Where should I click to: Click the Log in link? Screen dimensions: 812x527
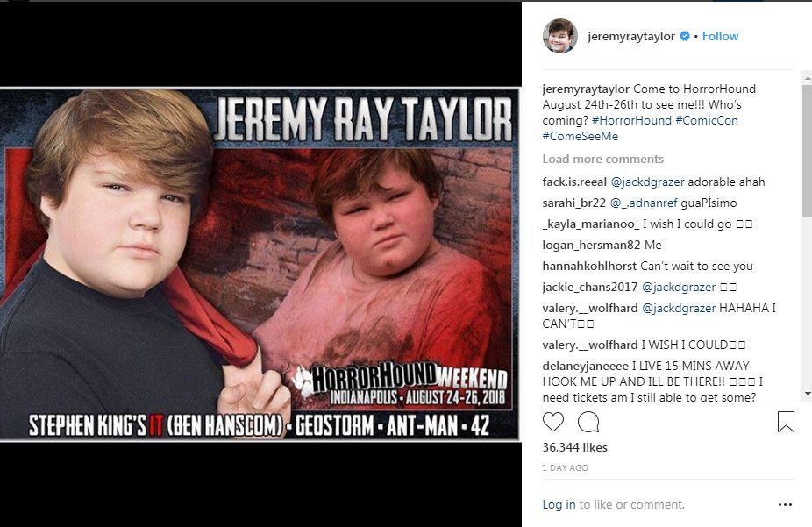coord(559,505)
